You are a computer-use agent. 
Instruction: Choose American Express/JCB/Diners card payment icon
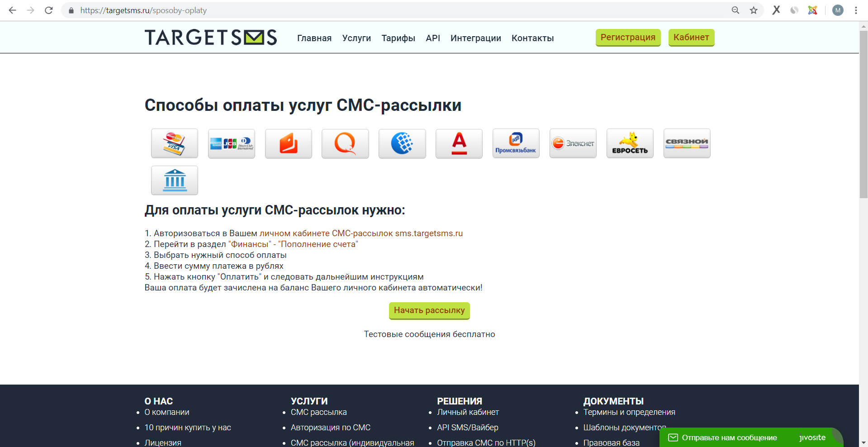point(232,143)
